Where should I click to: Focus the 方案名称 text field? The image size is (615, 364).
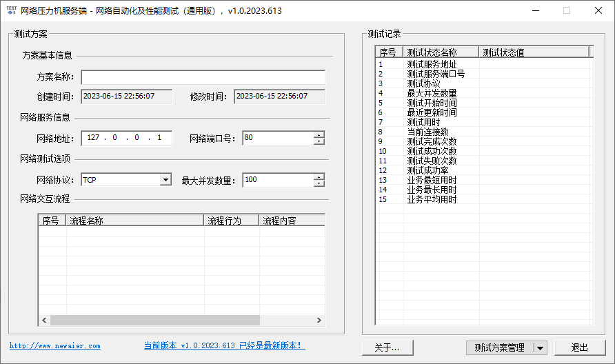tap(203, 77)
